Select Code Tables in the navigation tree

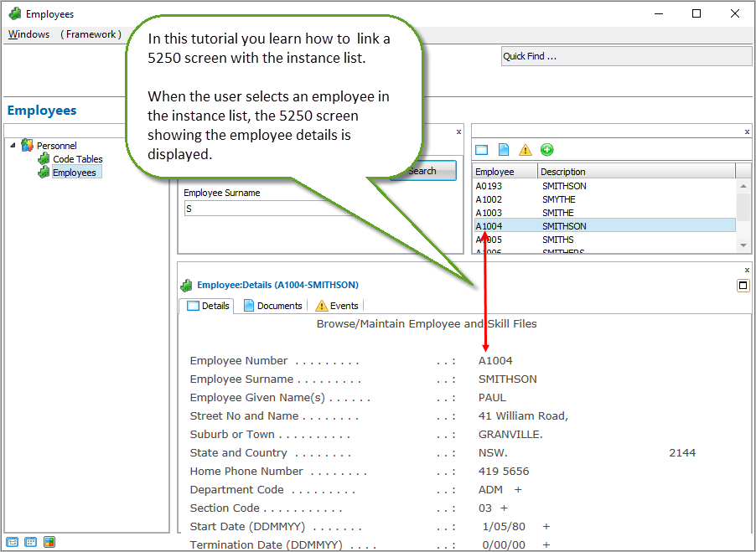coord(78,159)
